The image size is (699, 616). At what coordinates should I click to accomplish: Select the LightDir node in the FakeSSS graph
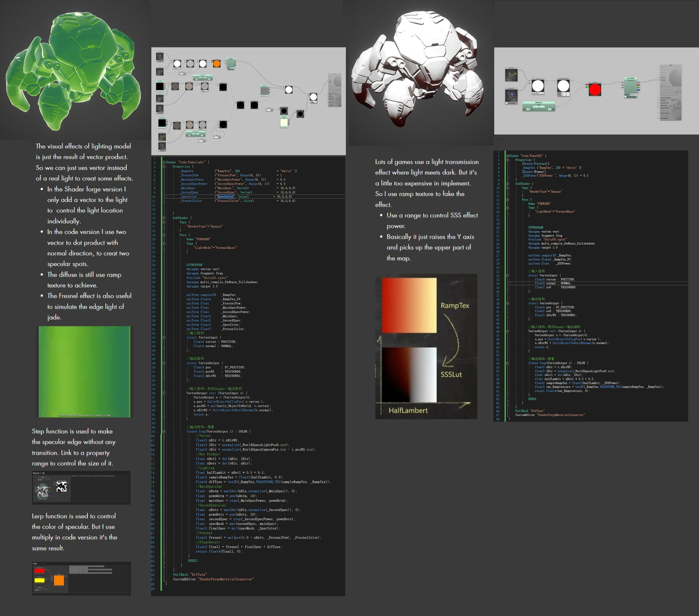click(512, 74)
